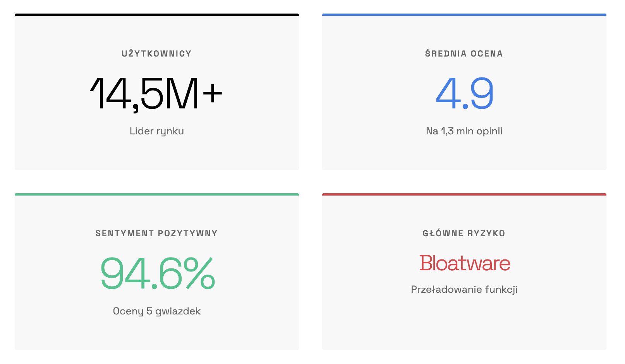
Task: Select the green 94.6% value
Action: tap(157, 274)
